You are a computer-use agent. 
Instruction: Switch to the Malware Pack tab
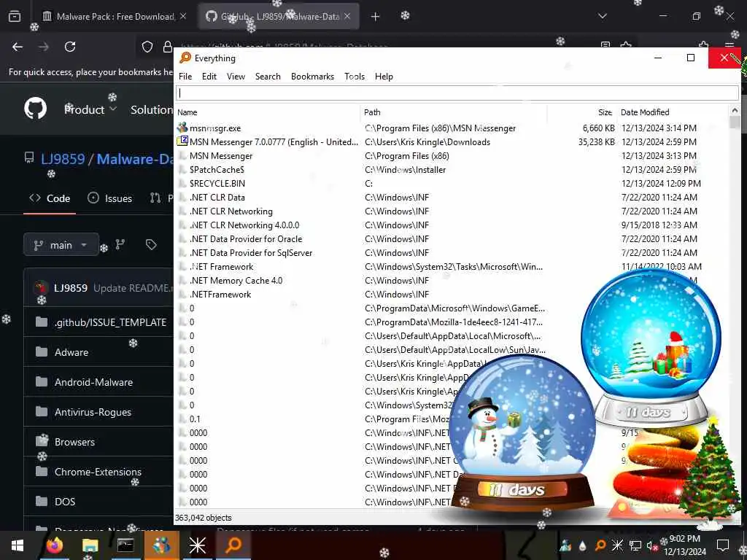(113, 16)
